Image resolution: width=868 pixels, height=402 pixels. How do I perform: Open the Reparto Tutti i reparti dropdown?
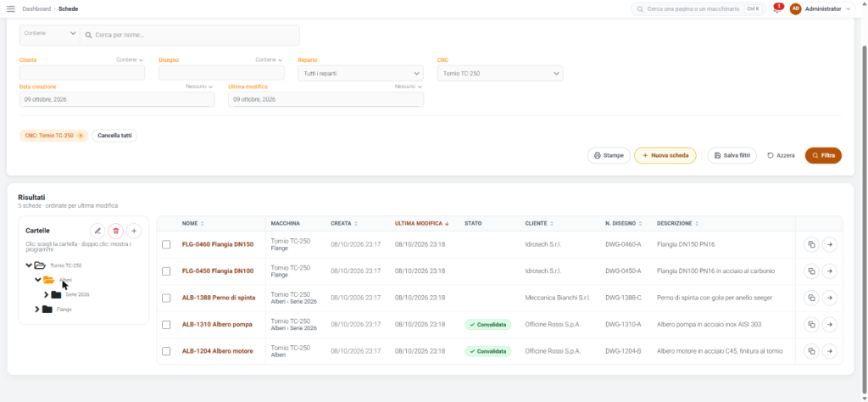(360, 73)
